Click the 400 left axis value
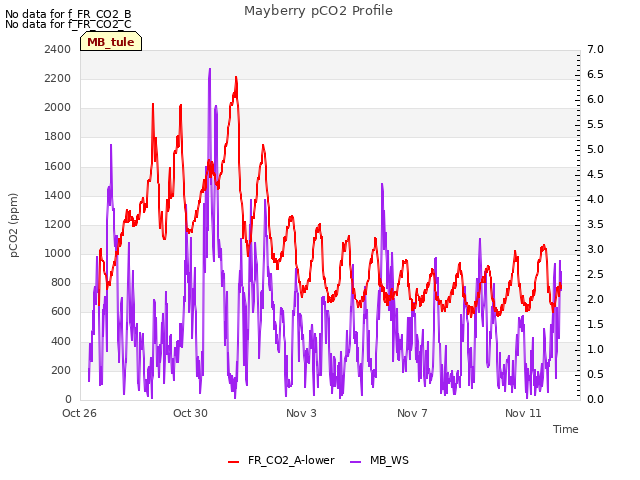The width and height of the screenshot is (640, 480). click(x=61, y=341)
